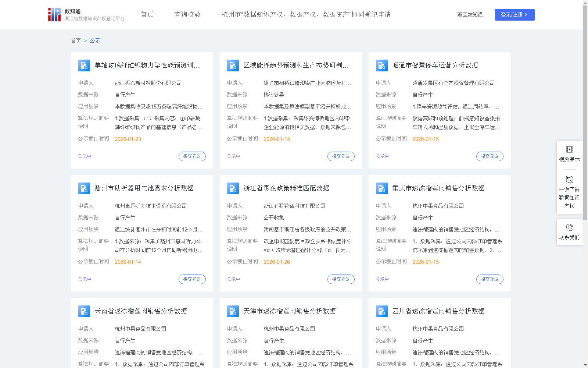Click 公示中 status on 昭通市智慧停车 card
This screenshot has height=368, width=588.
point(382,156)
